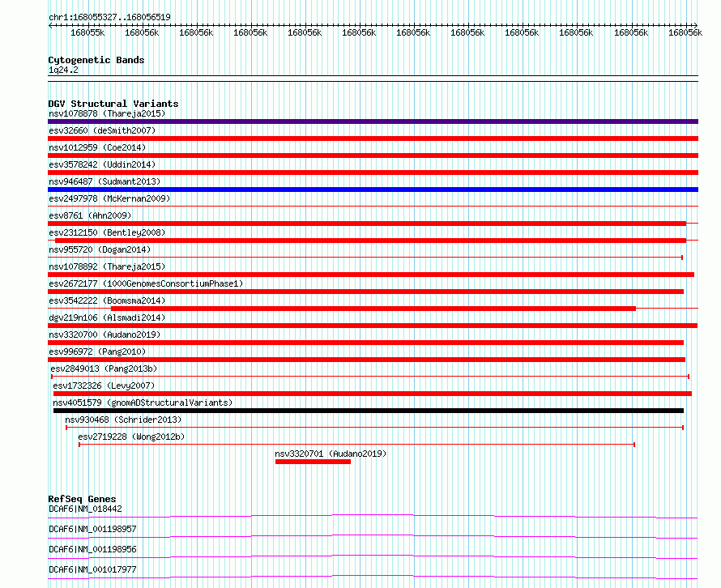Click the thin line under esv2719228 (Wong2012b)

click(x=356, y=445)
